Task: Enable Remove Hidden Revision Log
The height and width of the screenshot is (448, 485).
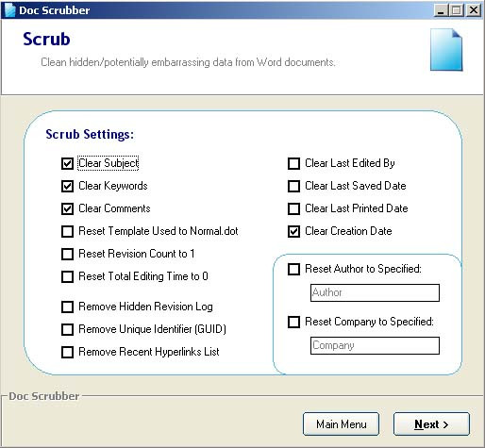Action: (x=67, y=307)
